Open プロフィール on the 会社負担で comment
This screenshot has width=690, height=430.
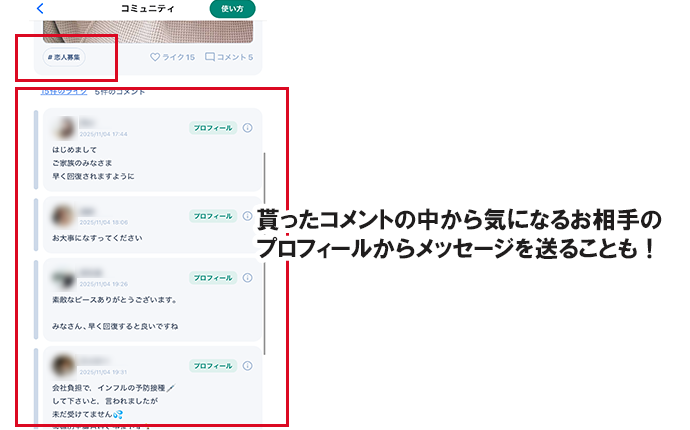click(x=212, y=366)
